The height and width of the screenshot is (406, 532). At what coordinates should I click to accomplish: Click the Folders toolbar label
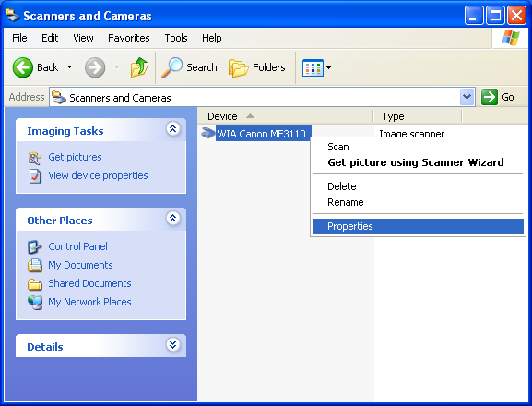pos(268,67)
